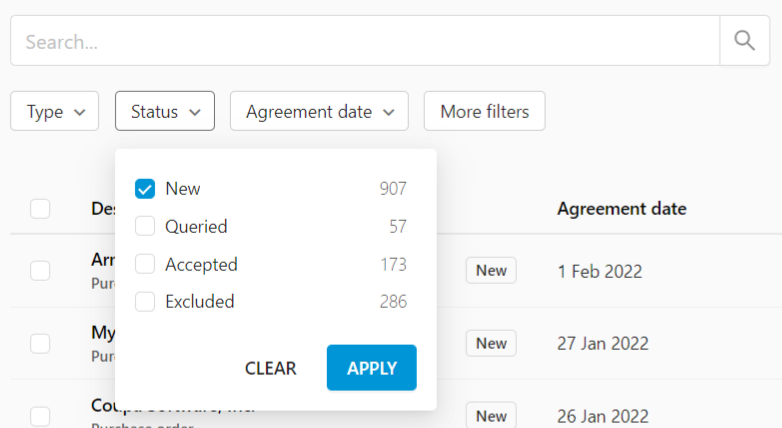Check the Queried status checkbox

point(145,226)
